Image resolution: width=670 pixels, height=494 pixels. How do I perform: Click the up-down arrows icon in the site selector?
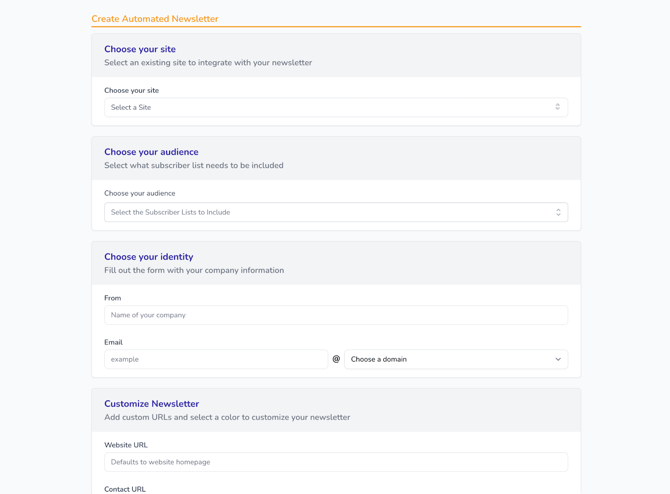click(x=557, y=107)
